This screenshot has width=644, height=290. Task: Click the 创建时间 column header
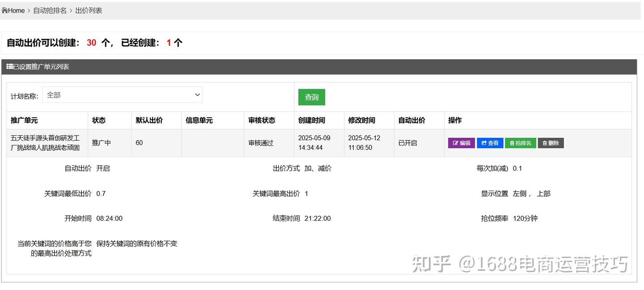tap(312, 120)
